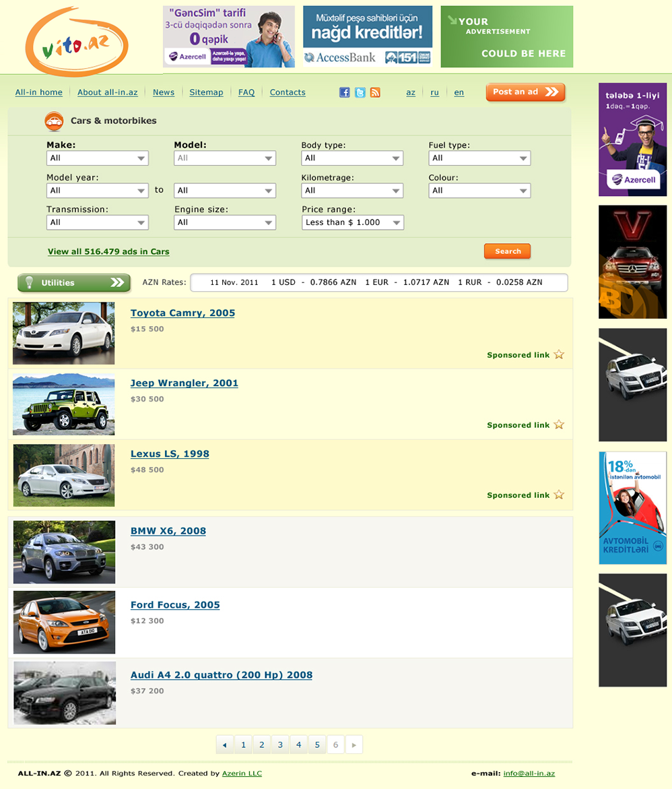The height and width of the screenshot is (789, 672).
Task: Click the star icon on Lexus LS row
Action: pos(559,495)
